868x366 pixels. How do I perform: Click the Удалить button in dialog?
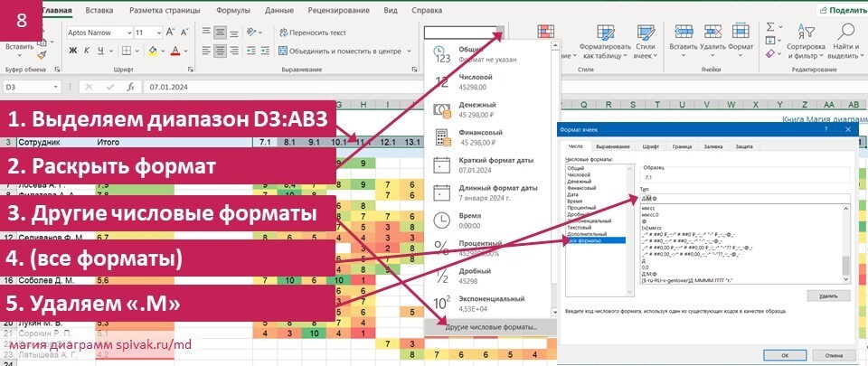click(x=828, y=296)
